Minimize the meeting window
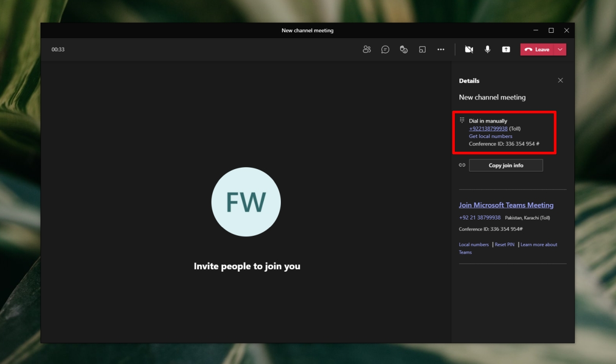Viewport: 616px width, 364px height. (x=535, y=30)
